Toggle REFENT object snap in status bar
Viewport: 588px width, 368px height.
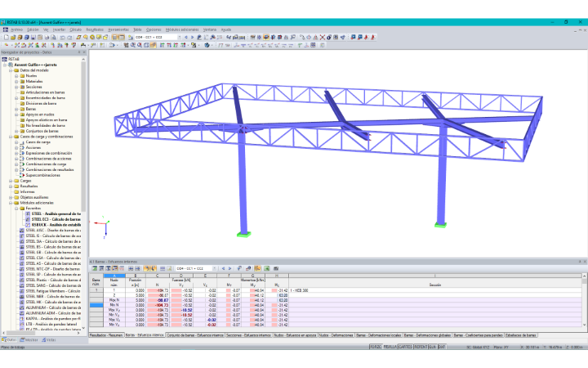(x=421, y=347)
